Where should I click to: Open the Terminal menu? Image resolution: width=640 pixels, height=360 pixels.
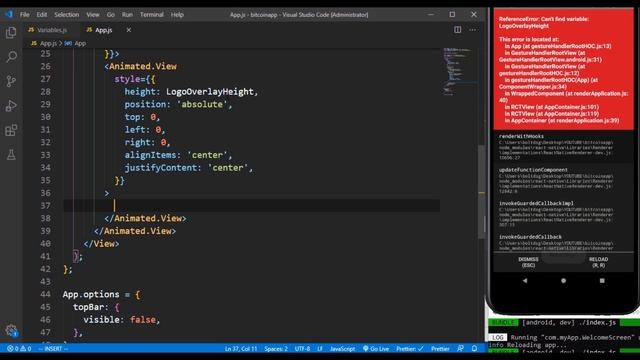tap(151, 15)
